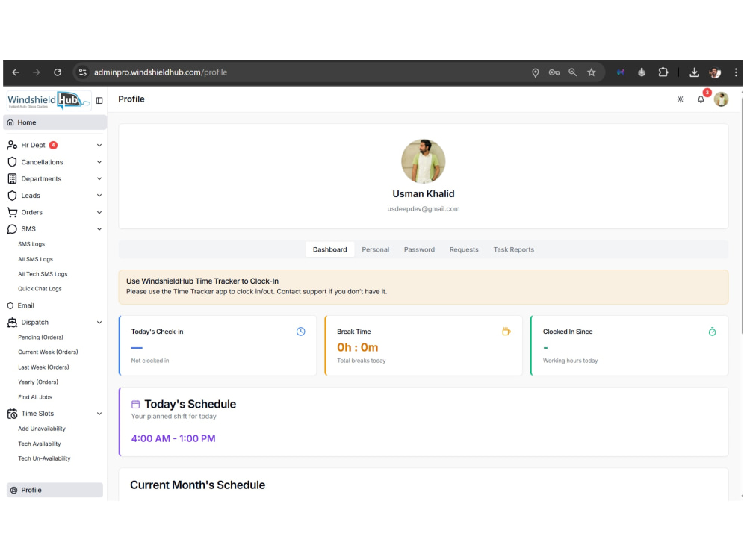This screenshot has height=560, width=747.
Task: Click the calendar icon beside Today's Schedule
Action: tap(135, 404)
